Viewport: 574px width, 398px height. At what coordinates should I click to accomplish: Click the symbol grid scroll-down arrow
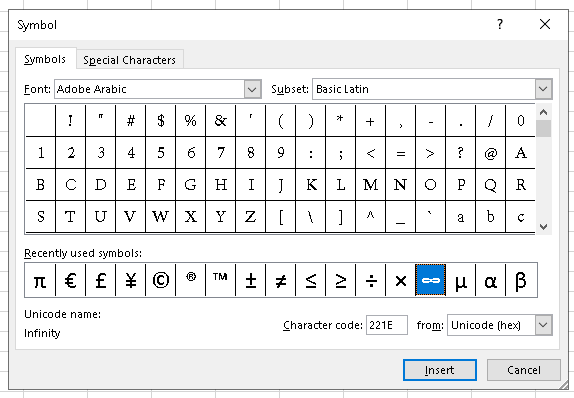[544, 227]
